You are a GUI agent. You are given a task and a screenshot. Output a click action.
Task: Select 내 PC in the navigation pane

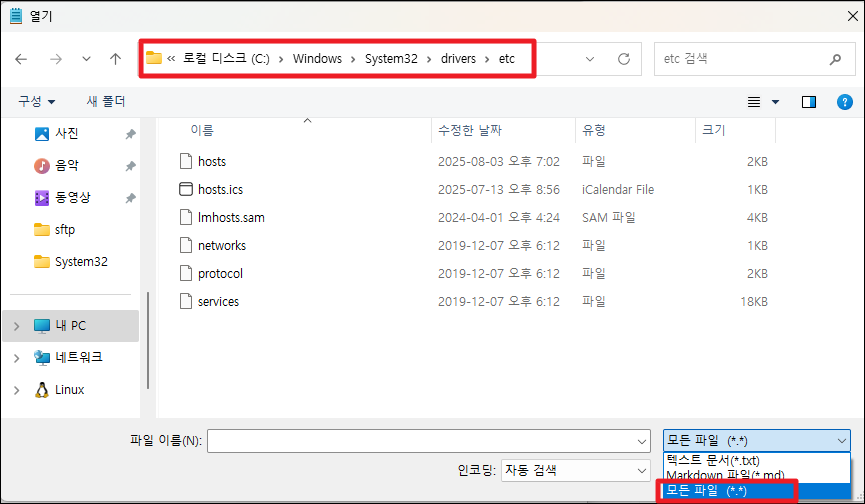point(71,326)
